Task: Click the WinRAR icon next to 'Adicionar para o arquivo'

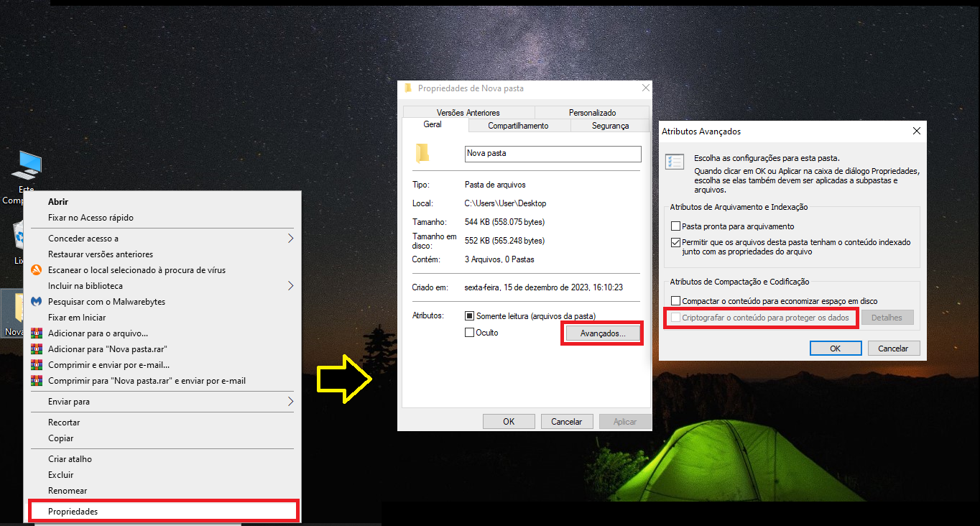Action: coord(36,332)
